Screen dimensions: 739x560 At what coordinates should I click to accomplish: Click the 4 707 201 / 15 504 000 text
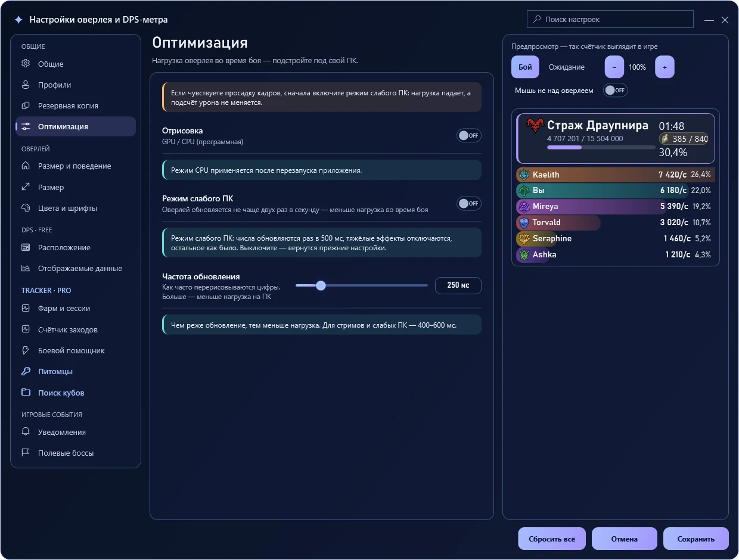point(585,138)
